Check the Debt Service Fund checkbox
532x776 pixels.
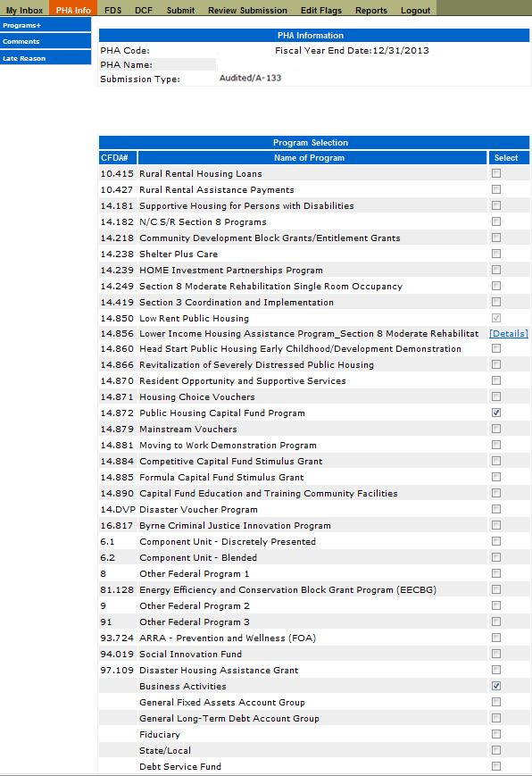coord(496,766)
